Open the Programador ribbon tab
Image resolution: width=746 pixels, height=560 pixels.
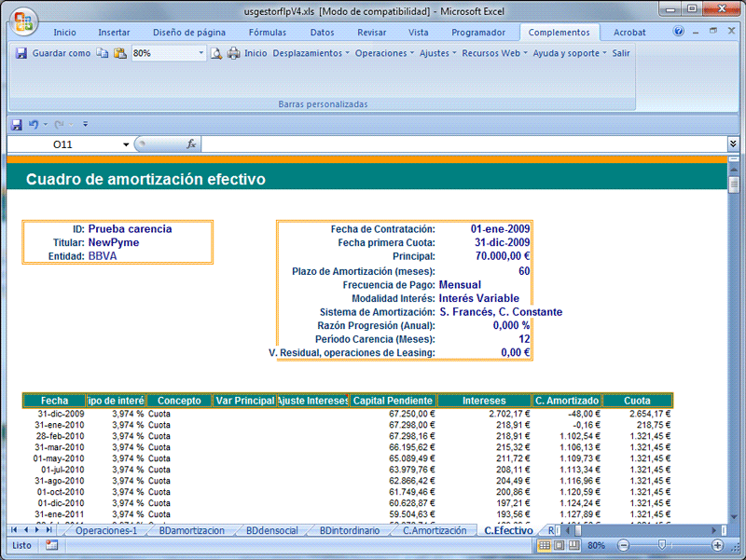[478, 33]
